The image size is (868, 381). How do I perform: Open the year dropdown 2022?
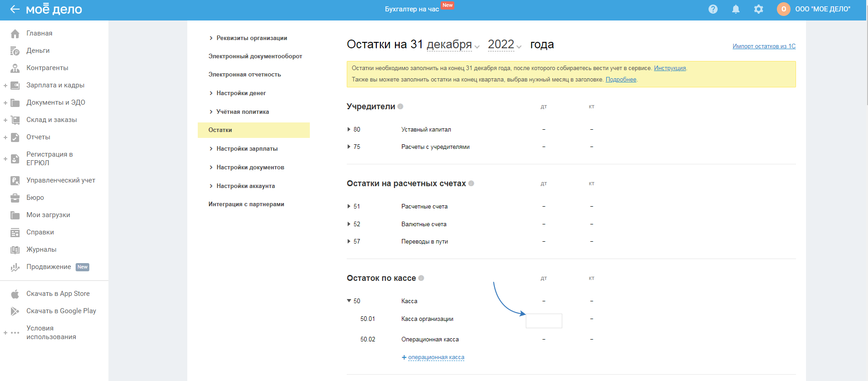tap(505, 45)
